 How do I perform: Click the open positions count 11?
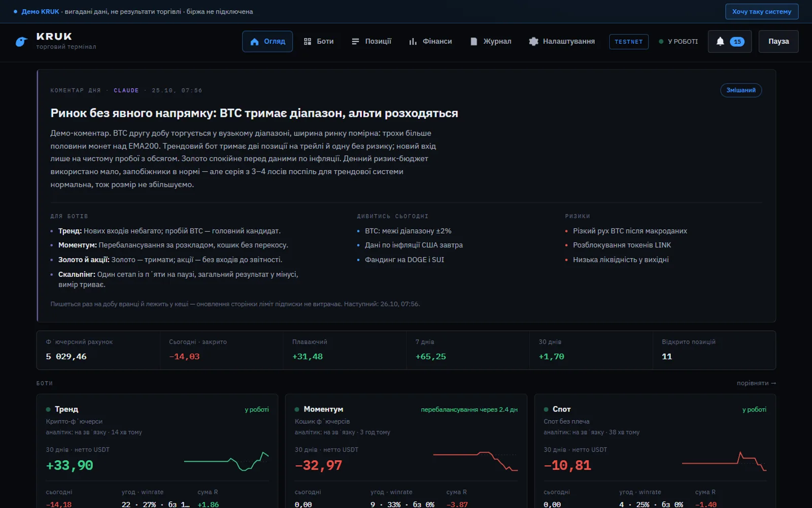click(667, 357)
